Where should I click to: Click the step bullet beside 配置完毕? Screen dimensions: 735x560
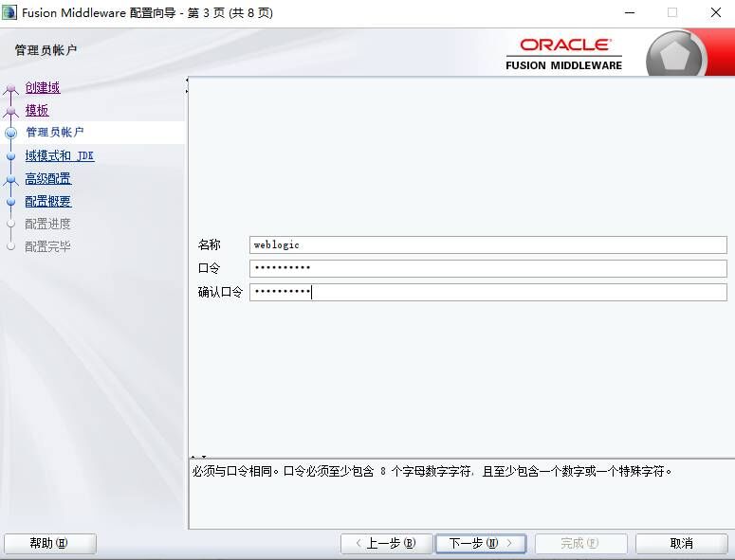[x=10, y=246]
